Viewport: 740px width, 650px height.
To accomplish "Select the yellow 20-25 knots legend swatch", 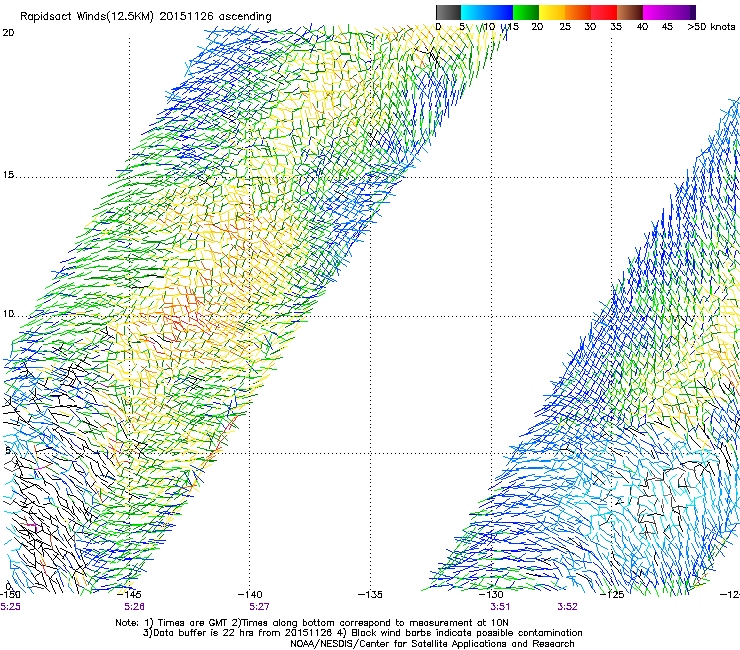I will coord(552,12).
